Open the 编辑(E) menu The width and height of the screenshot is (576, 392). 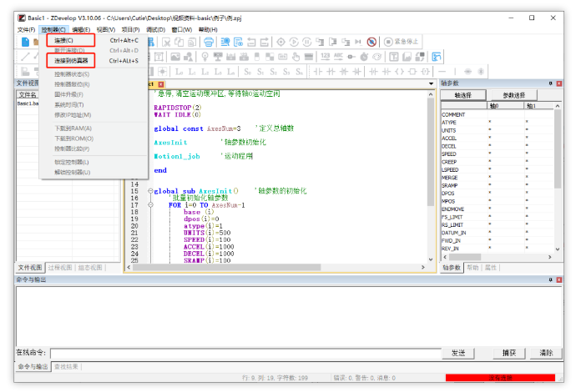point(81,29)
